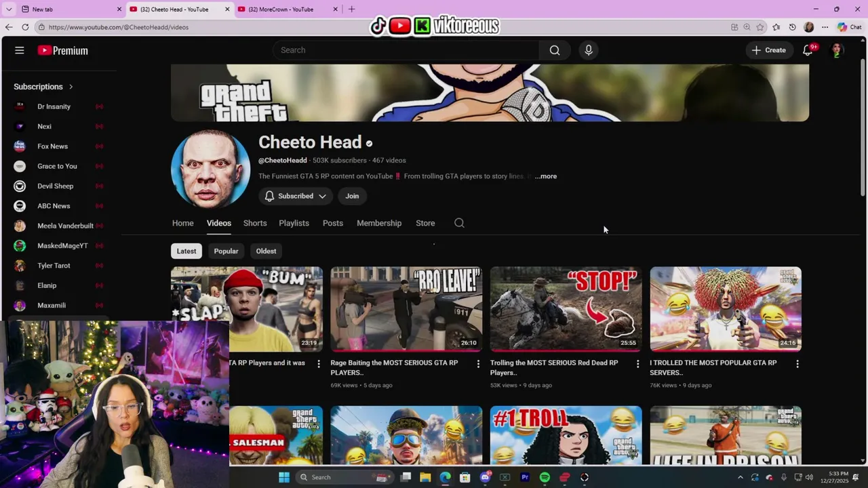Open Dr Insanity subscription
This screenshot has width=868, height=488.
[x=58, y=106]
